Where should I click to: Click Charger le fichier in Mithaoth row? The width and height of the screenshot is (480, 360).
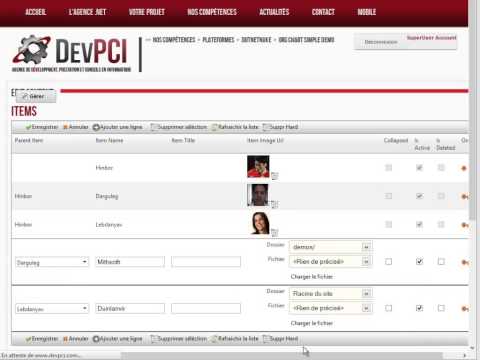(x=312, y=277)
